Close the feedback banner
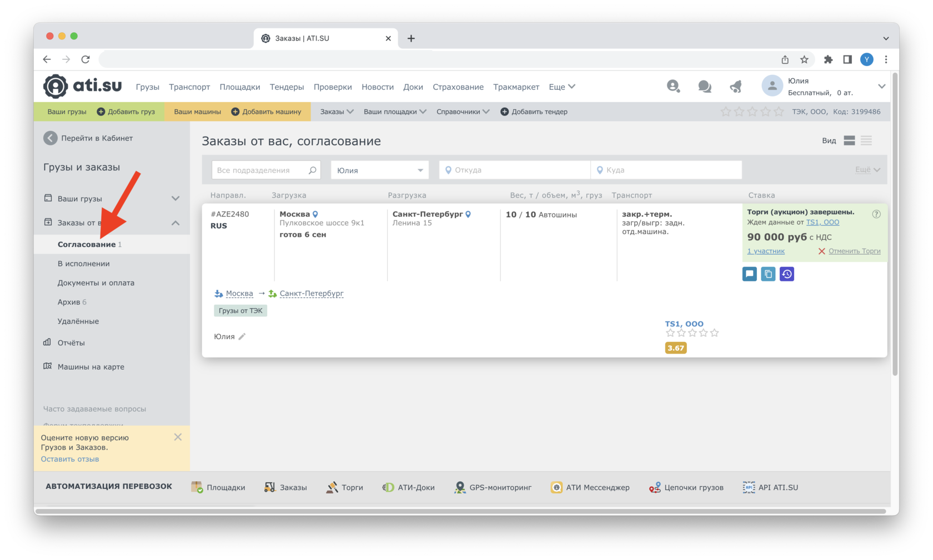933x560 pixels. [178, 437]
